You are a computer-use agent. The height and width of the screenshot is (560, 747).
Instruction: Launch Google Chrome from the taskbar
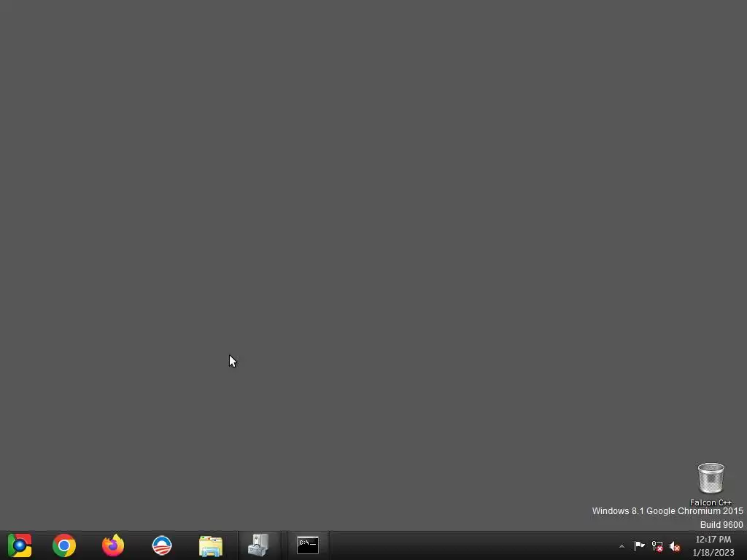[x=64, y=545]
